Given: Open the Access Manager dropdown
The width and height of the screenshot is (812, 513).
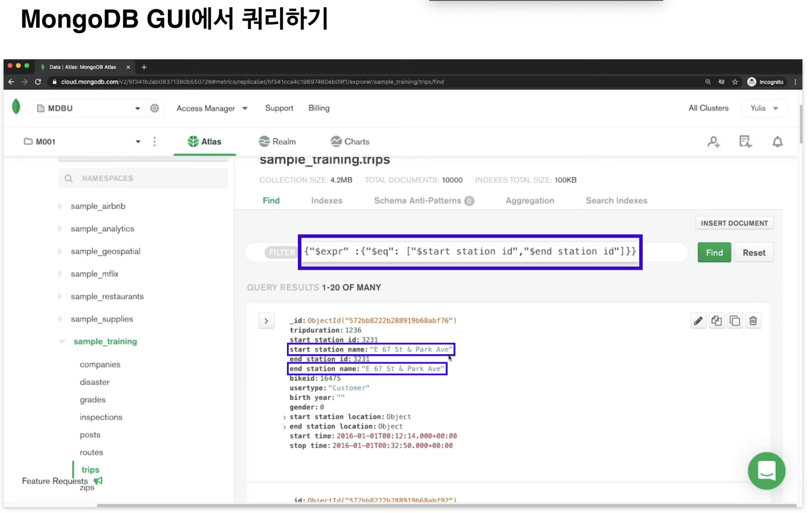Looking at the screenshot, I should pyautogui.click(x=212, y=108).
